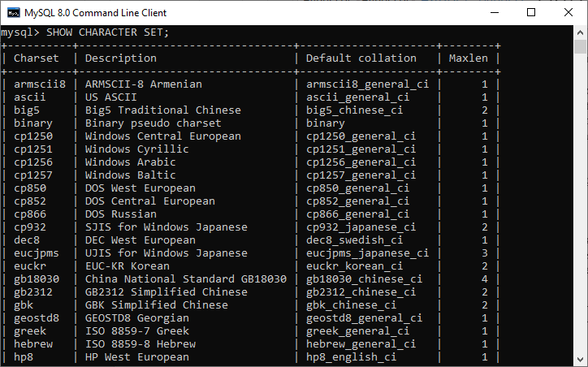Click the "Charset" column header
The height and width of the screenshot is (367, 588).
tap(37, 58)
